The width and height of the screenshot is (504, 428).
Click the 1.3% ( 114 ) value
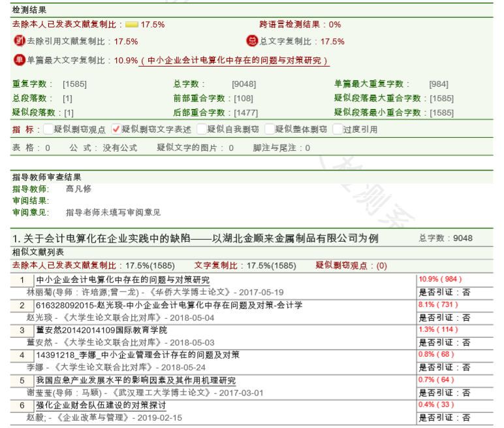tap(438, 329)
